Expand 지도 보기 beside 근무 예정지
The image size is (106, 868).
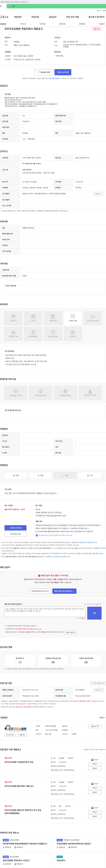point(99,194)
